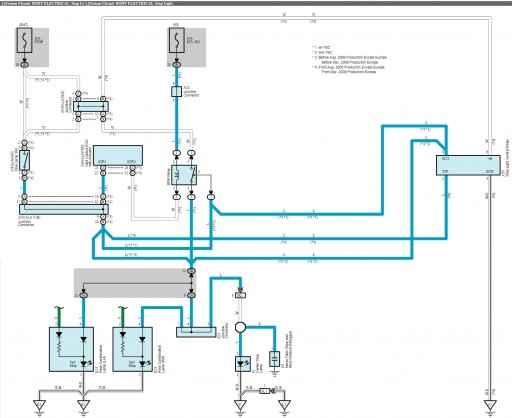
Task: Click the Center Stop Lamp LED symbol
Action: click(243, 364)
